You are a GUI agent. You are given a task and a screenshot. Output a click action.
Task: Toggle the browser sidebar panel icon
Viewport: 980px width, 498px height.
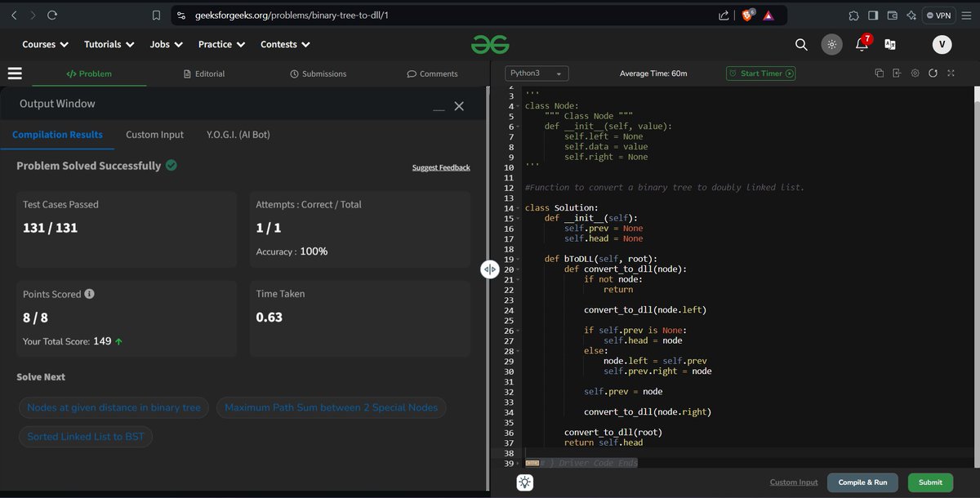(x=873, y=16)
